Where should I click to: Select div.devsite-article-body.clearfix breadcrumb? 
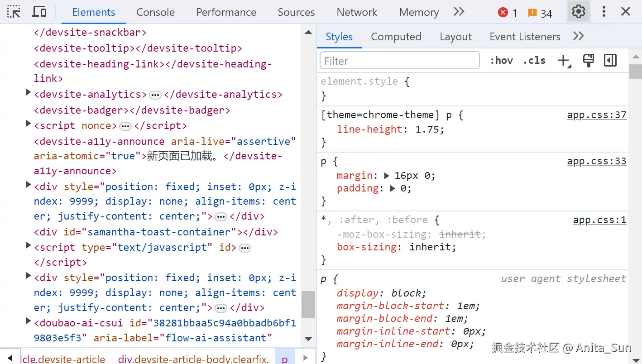(193, 359)
